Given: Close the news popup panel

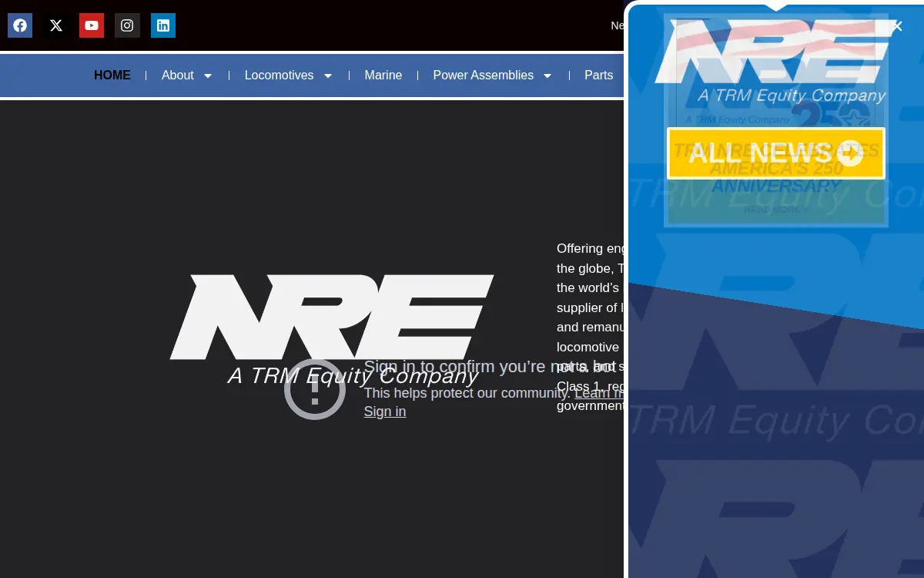Looking at the screenshot, I should tap(897, 26).
